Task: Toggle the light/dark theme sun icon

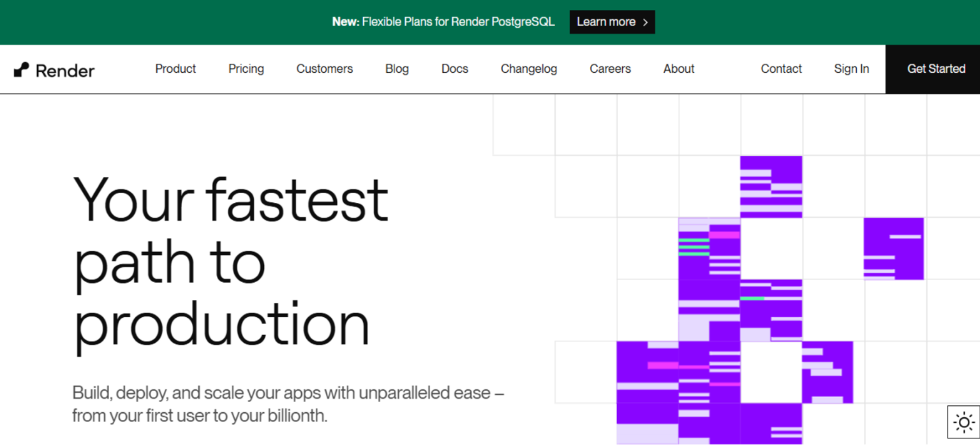Action: (963, 422)
